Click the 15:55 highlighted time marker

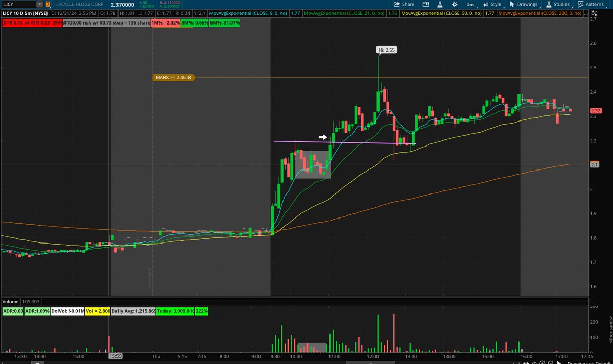pos(115,357)
